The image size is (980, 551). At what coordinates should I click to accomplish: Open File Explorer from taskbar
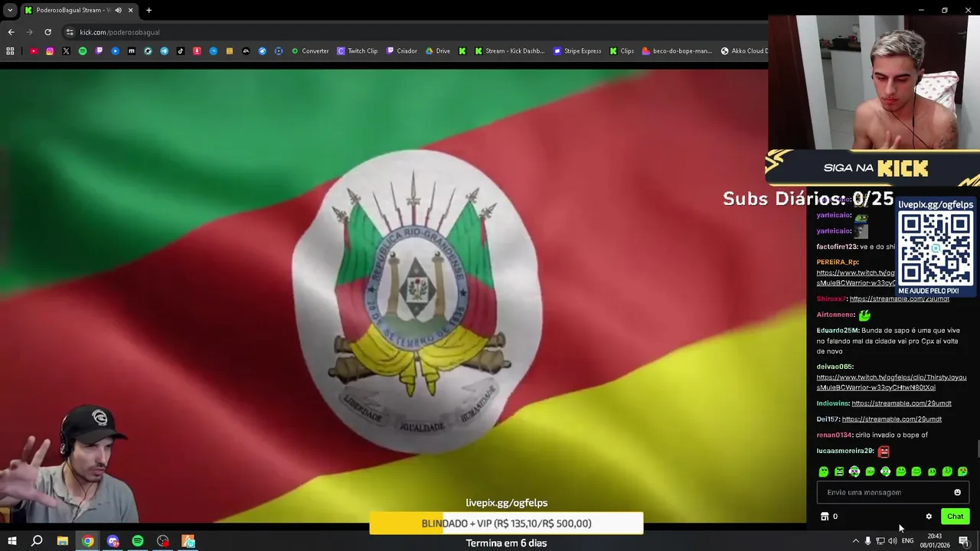[63, 541]
